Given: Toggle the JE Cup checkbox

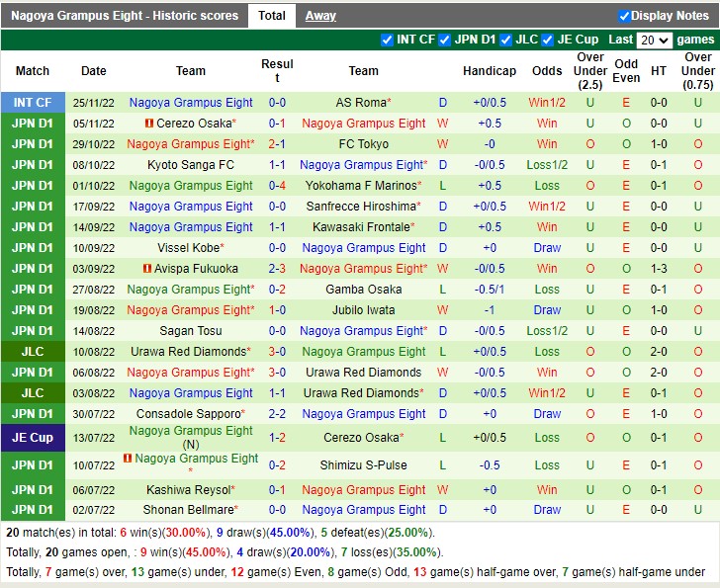Looking at the screenshot, I should [548, 40].
